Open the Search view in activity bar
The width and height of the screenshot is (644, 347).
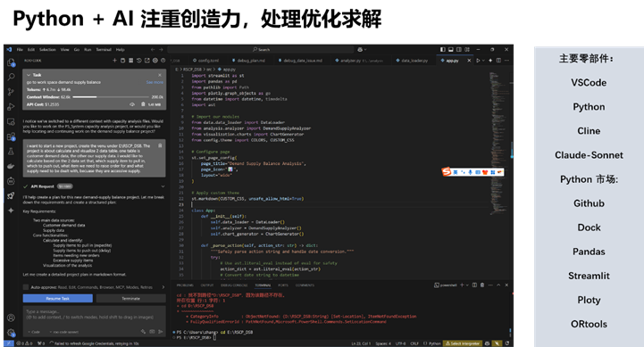[11, 77]
